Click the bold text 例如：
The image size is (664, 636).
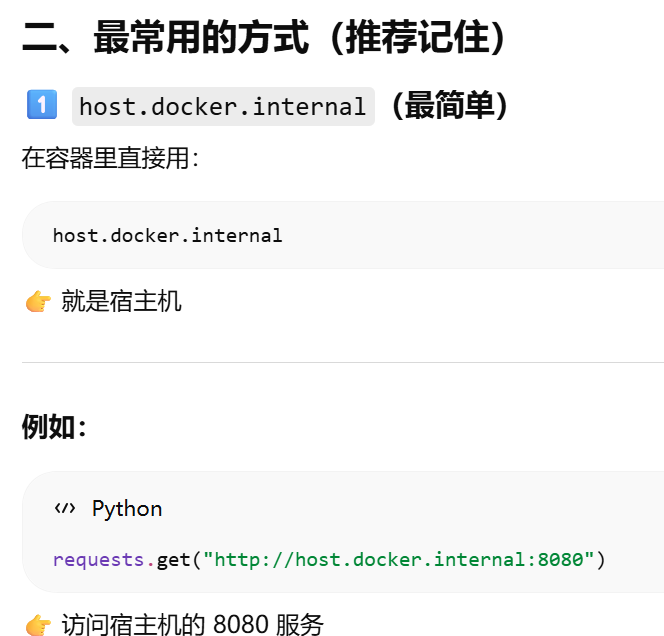coord(54,426)
